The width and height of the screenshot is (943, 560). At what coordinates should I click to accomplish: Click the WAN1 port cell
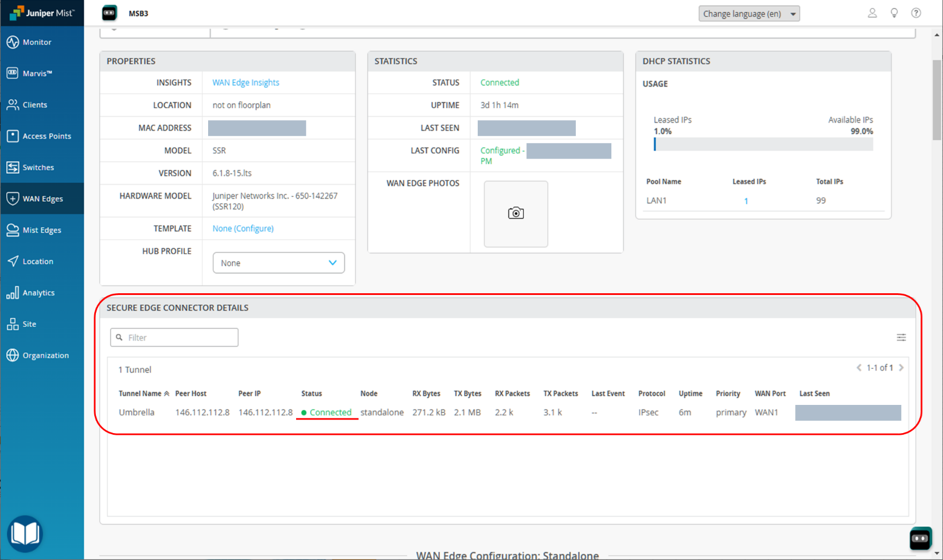[x=766, y=412]
